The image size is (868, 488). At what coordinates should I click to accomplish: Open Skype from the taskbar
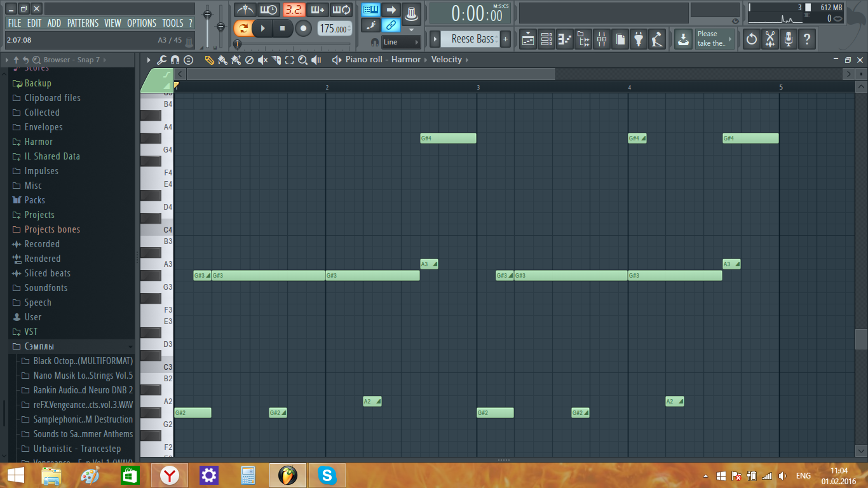327,475
